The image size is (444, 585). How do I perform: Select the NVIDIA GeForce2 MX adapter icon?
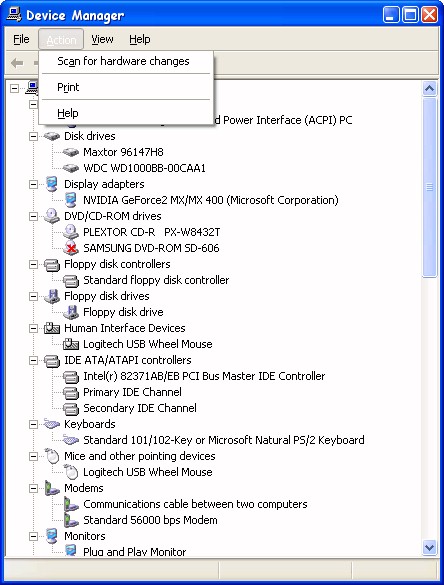(71, 200)
